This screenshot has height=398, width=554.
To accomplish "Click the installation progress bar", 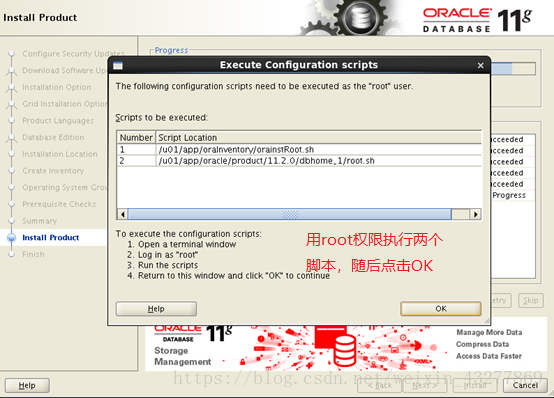I will click(513, 68).
